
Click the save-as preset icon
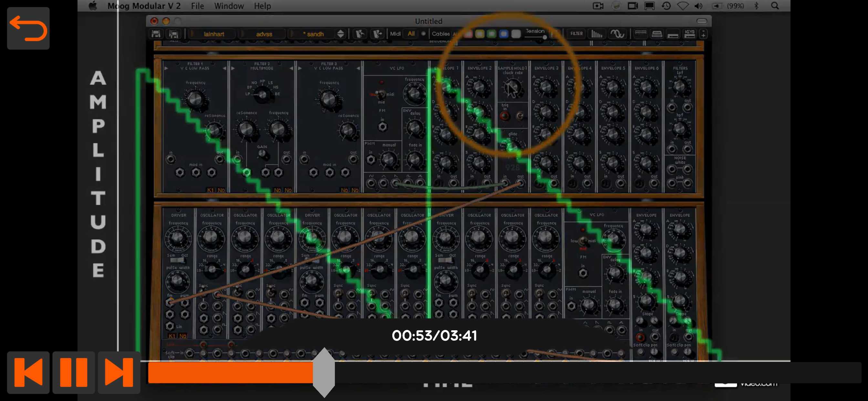coord(173,34)
